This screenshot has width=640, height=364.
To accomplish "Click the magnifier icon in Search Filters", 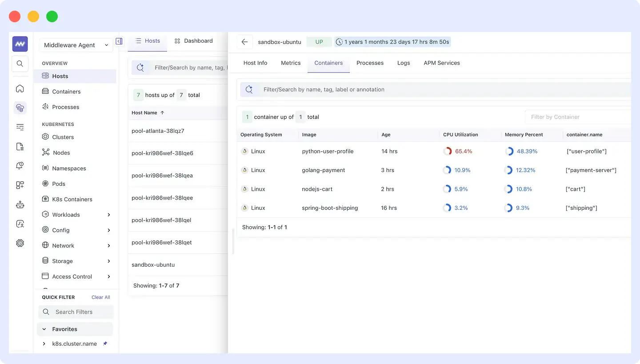I will (46, 312).
